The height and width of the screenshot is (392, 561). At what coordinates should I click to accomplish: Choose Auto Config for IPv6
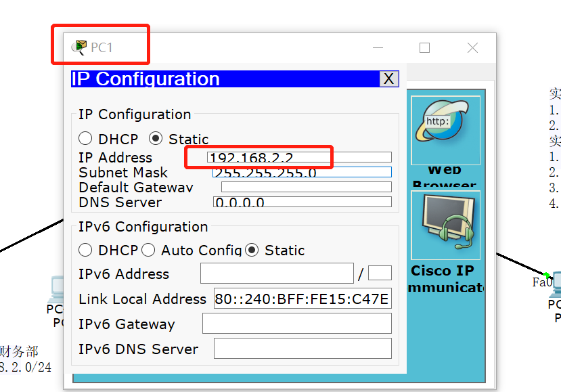pos(148,250)
